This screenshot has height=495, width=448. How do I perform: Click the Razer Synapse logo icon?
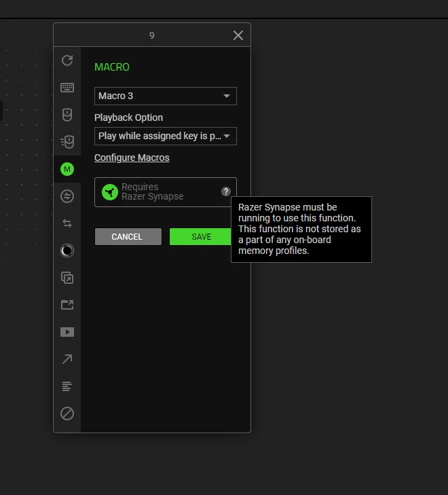pyautogui.click(x=110, y=192)
